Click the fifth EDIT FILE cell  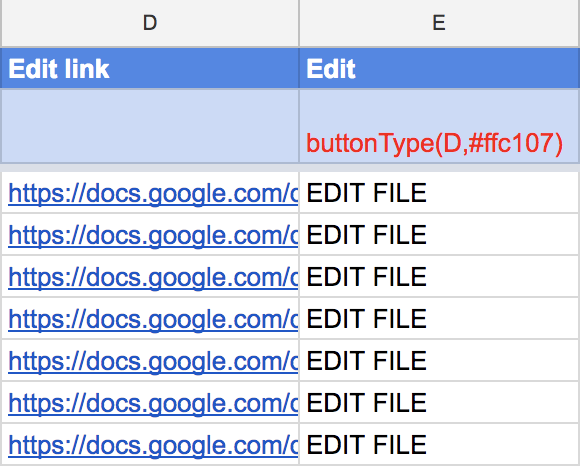click(439, 361)
